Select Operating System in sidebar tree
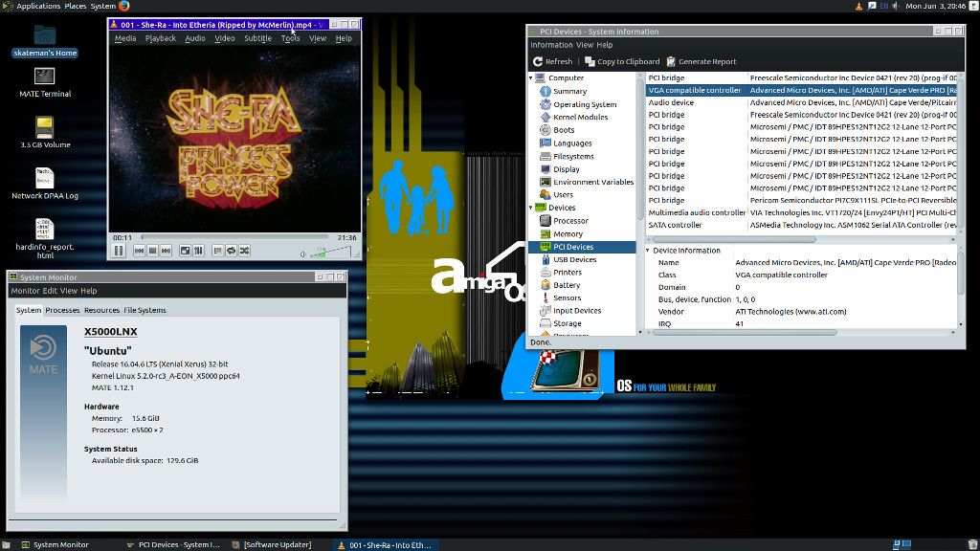The width and height of the screenshot is (980, 551). click(x=585, y=104)
